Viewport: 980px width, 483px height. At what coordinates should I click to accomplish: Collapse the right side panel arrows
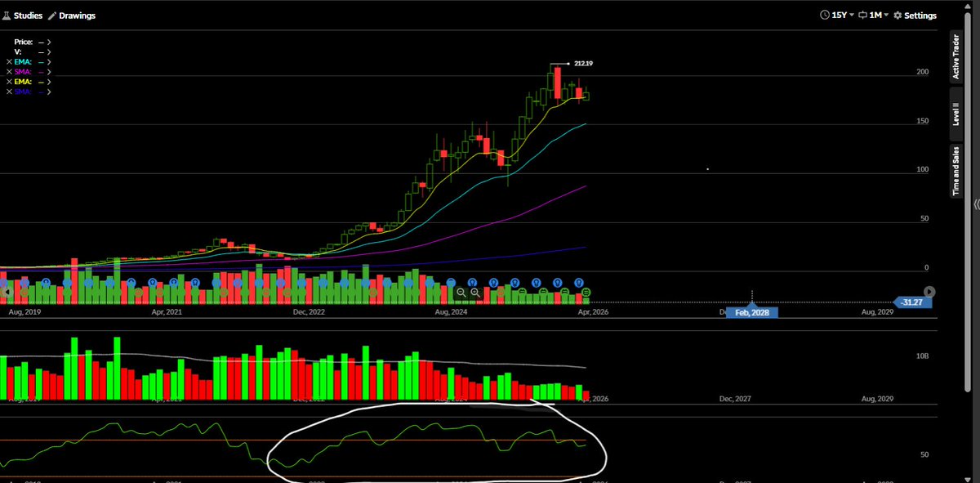[975, 204]
